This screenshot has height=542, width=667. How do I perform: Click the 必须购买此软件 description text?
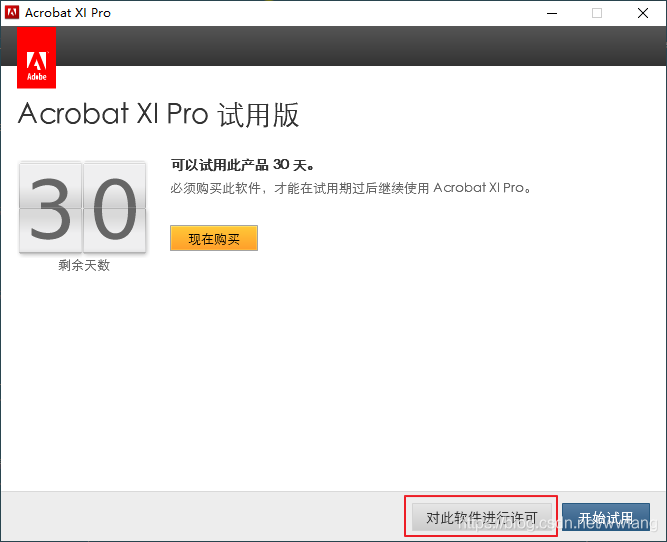point(351,188)
